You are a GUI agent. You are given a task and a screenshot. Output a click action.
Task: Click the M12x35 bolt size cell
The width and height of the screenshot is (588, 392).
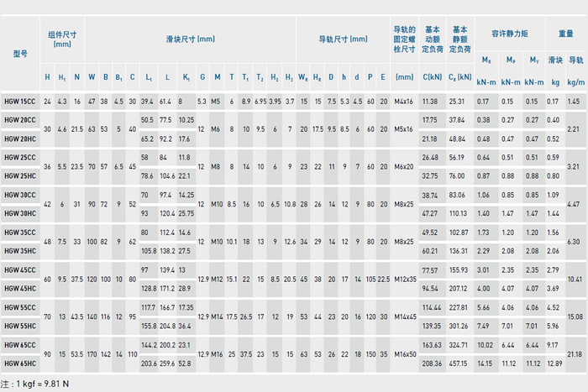point(405,280)
